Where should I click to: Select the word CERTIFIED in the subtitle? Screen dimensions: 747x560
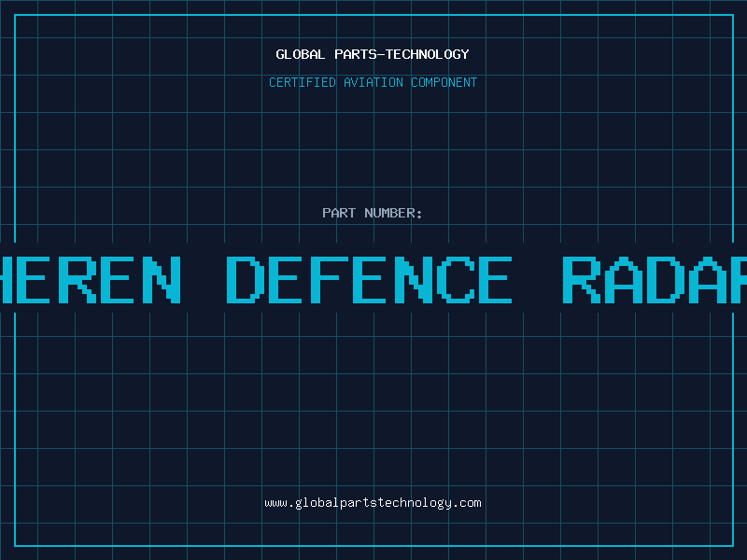pyautogui.click(x=303, y=82)
